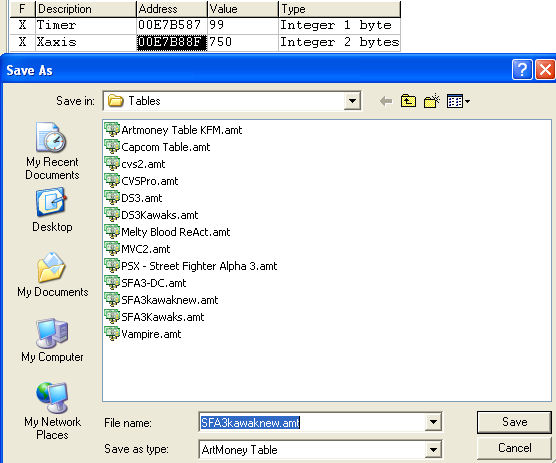Open My Documents location
This screenshot has width=556, height=463.
pyautogui.click(x=52, y=275)
